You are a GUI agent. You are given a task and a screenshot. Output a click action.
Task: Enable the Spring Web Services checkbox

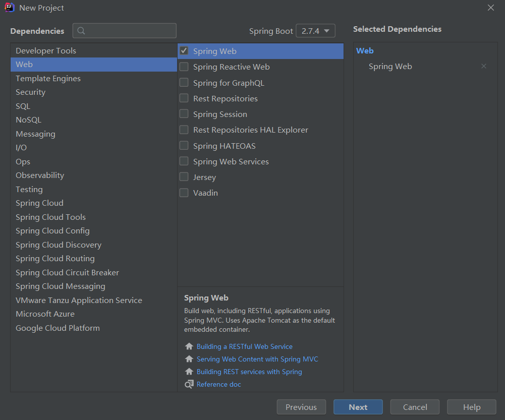click(184, 161)
